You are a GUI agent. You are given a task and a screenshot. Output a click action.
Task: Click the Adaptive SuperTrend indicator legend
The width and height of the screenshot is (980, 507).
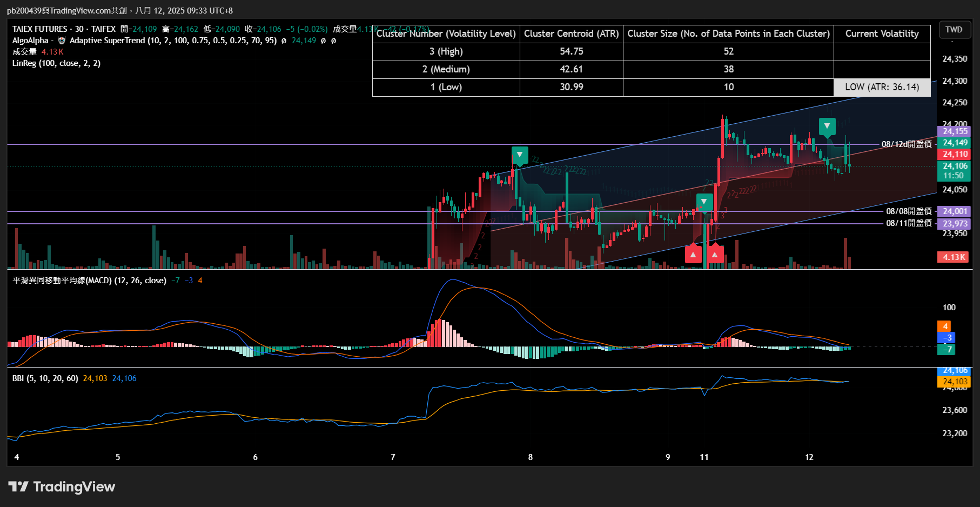tap(173, 41)
